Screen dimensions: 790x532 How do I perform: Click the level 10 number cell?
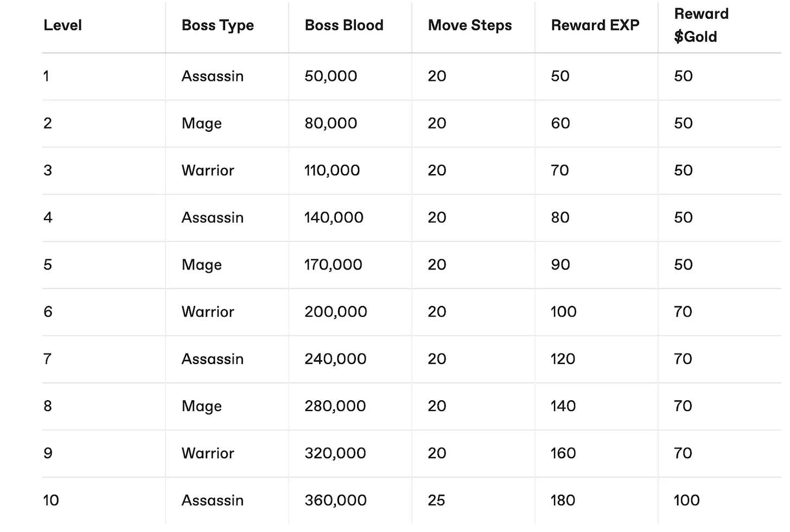click(x=51, y=501)
